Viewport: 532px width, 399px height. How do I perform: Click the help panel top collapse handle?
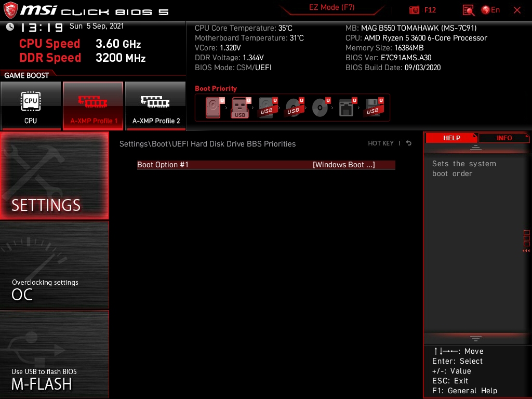click(476, 148)
